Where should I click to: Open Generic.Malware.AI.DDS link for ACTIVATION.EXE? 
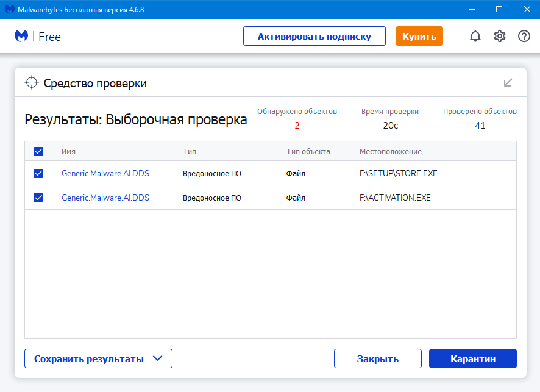pyautogui.click(x=105, y=197)
